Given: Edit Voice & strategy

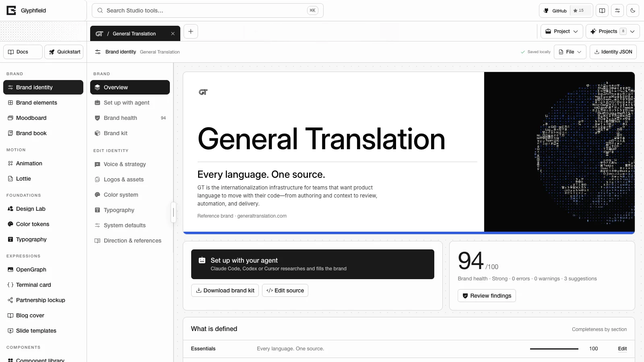Looking at the screenshot, I should (130, 164).
